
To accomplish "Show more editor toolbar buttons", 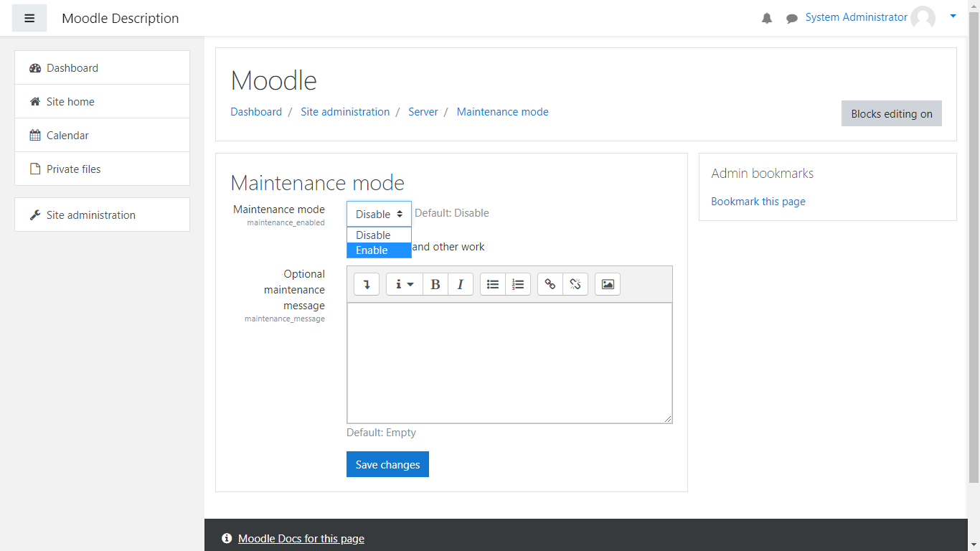I will pyautogui.click(x=367, y=284).
